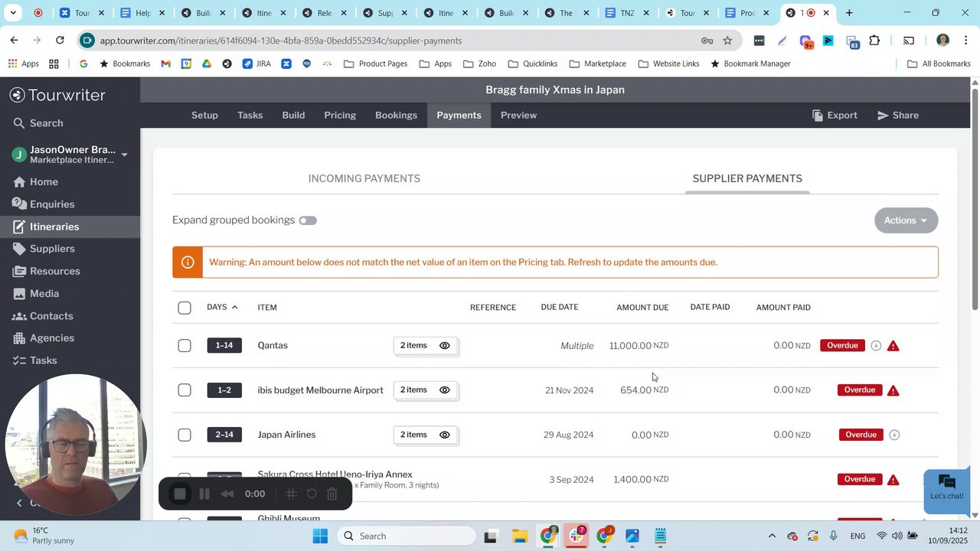Show hidden system tray icons
The width and height of the screenshot is (980, 551).
tap(772, 536)
